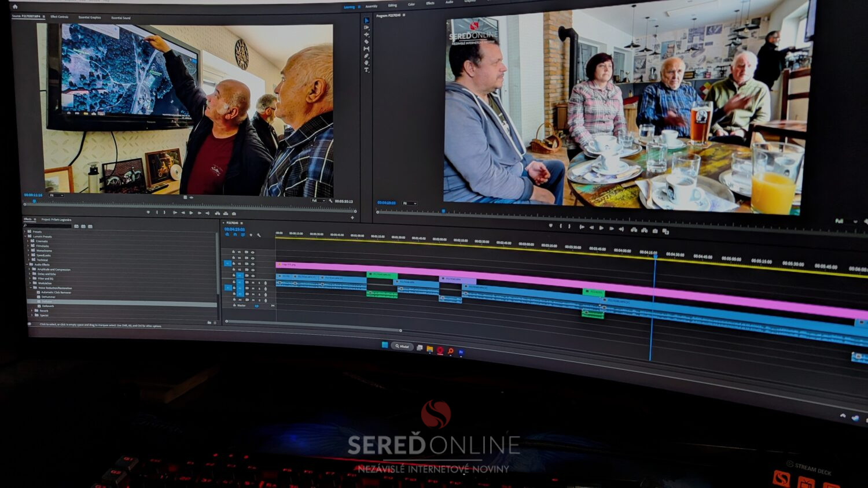Step forward one frame in Source monitor

click(x=200, y=213)
